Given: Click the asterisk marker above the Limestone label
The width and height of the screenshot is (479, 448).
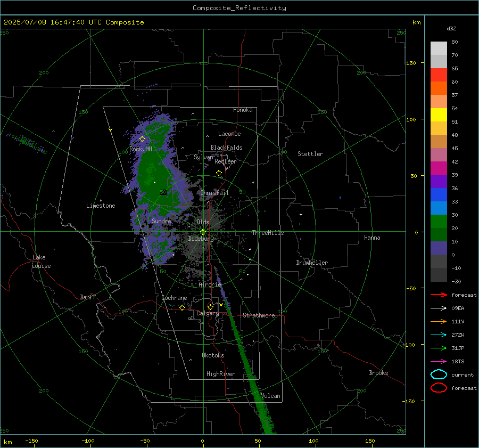Looking at the screenshot, I should click(101, 201).
